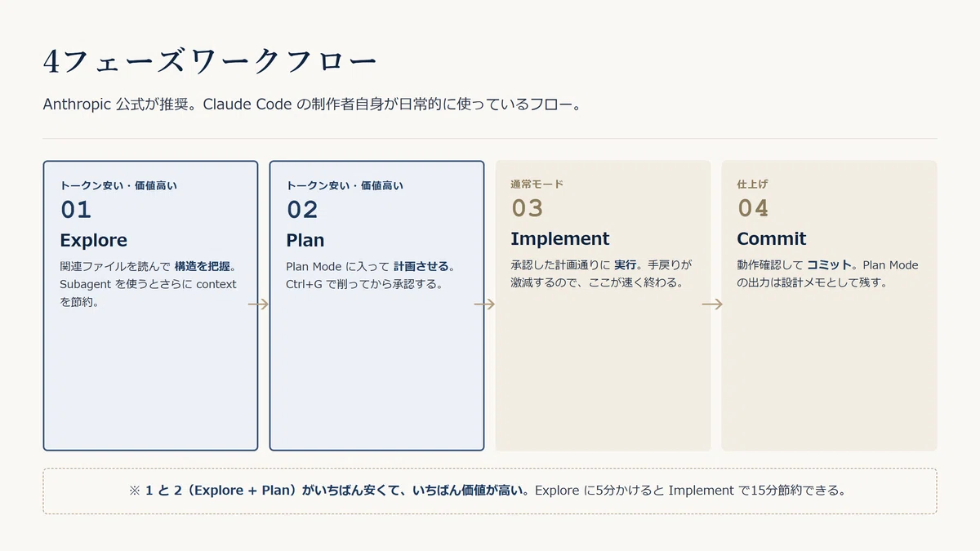
Task: Click the Anthropic subtitle sentence
Action: (311, 104)
